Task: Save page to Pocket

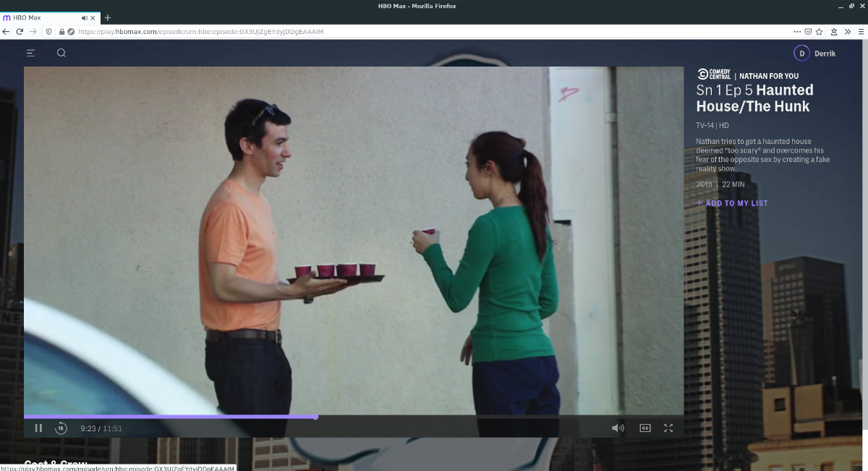Action: (808, 32)
